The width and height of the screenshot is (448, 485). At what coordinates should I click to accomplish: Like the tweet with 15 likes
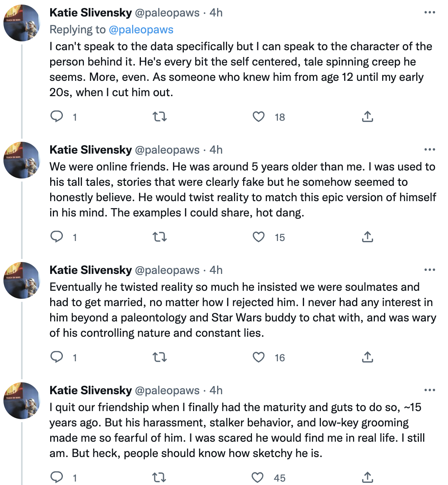[259, 237]
